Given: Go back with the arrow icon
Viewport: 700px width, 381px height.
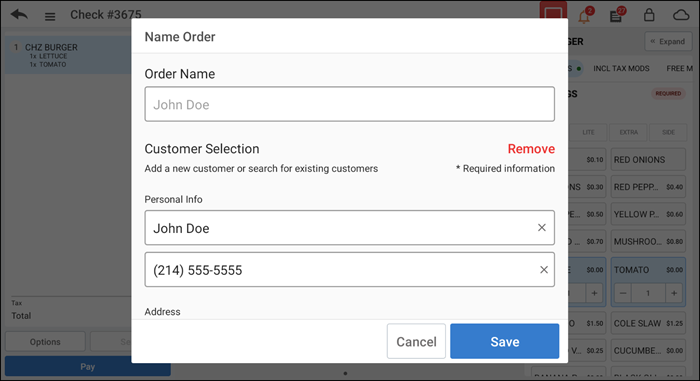Looking at the screenshot, I should click(x=19, y=15).
